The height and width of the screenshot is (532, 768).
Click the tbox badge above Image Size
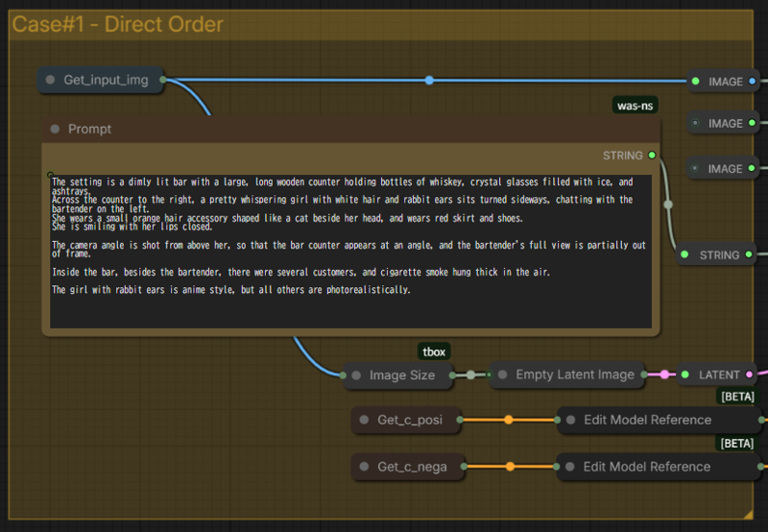point(434,351)
